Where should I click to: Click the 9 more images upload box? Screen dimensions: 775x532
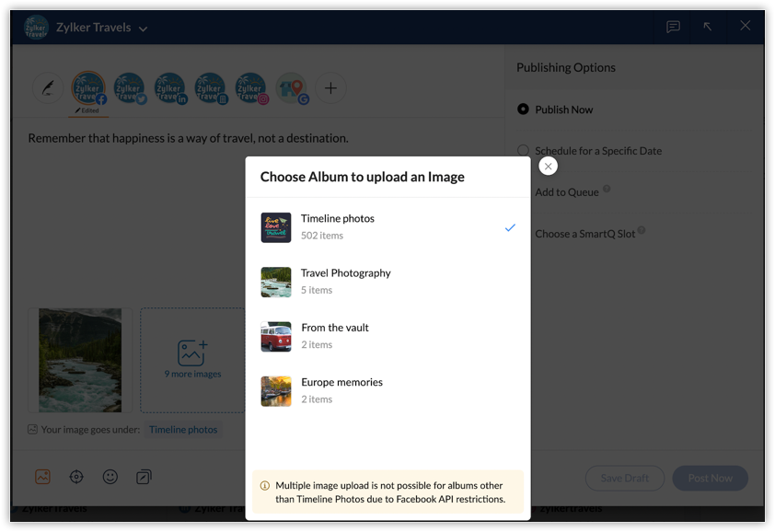pos(192,361)
